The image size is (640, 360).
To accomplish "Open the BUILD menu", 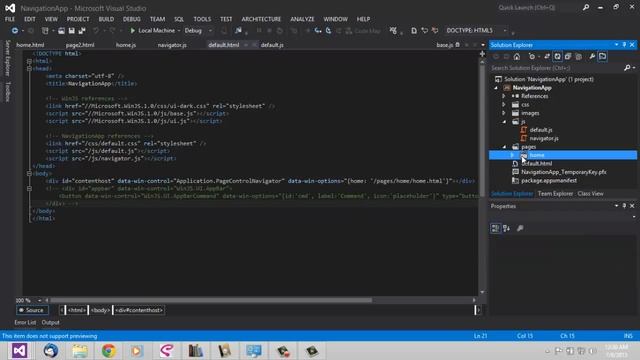I will tap(106, 19).
